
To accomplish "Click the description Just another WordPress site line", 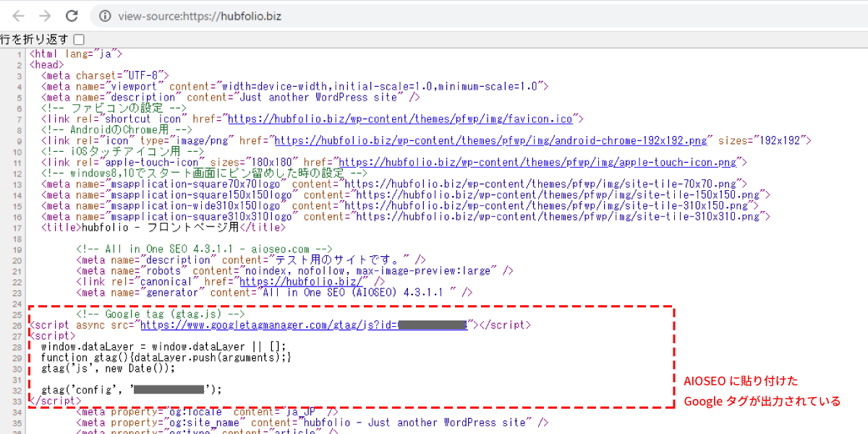I will pos(231,97).
